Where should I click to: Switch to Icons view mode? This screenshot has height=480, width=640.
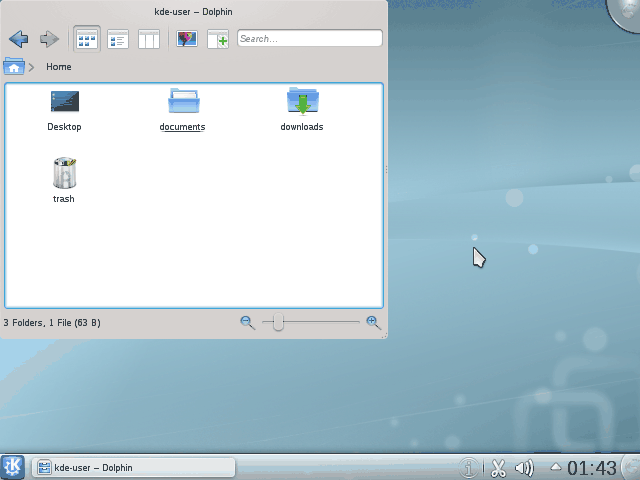87,39
